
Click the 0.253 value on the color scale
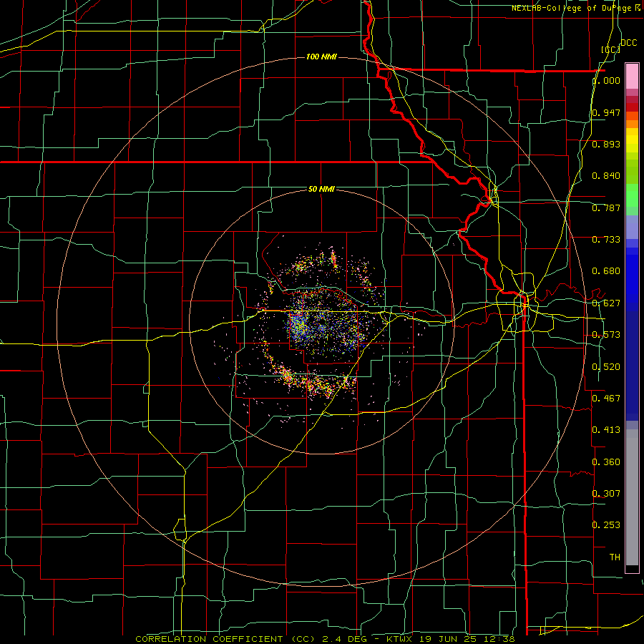(606, 525)
